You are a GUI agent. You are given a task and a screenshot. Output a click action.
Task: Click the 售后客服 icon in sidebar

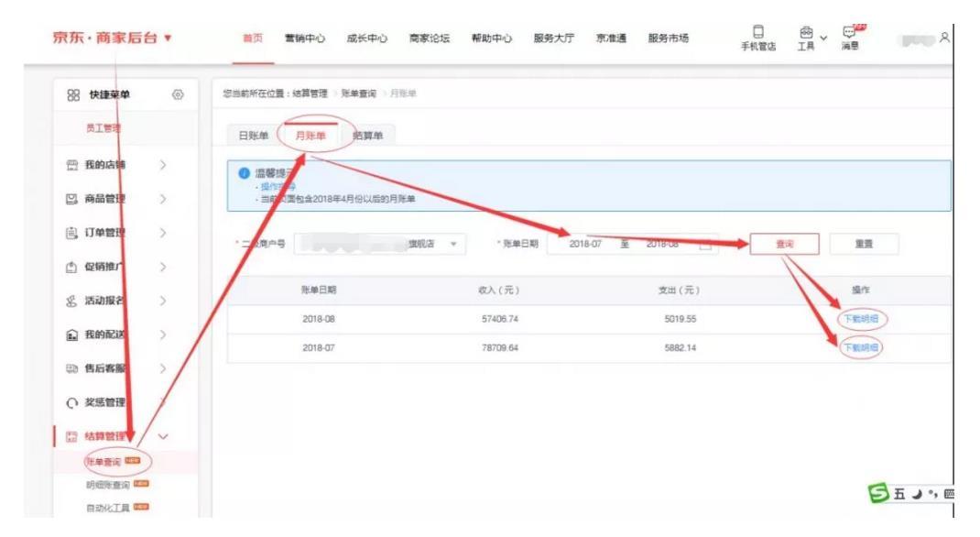pos(71,368)
